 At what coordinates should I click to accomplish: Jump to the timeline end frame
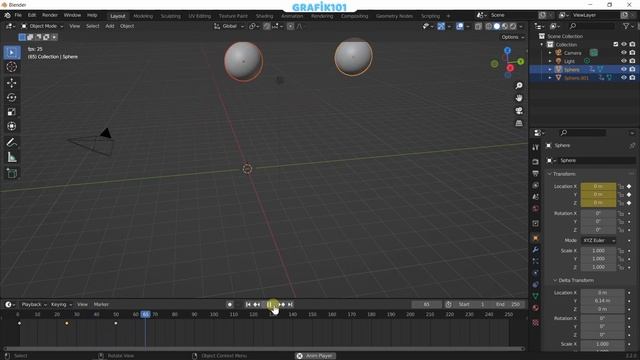[290, 304]
